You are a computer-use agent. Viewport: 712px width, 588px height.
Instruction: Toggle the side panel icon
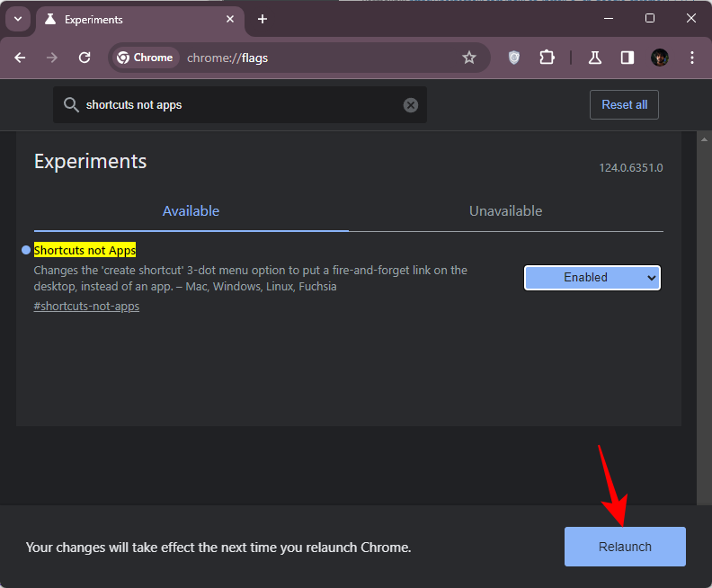click(627, 58)
